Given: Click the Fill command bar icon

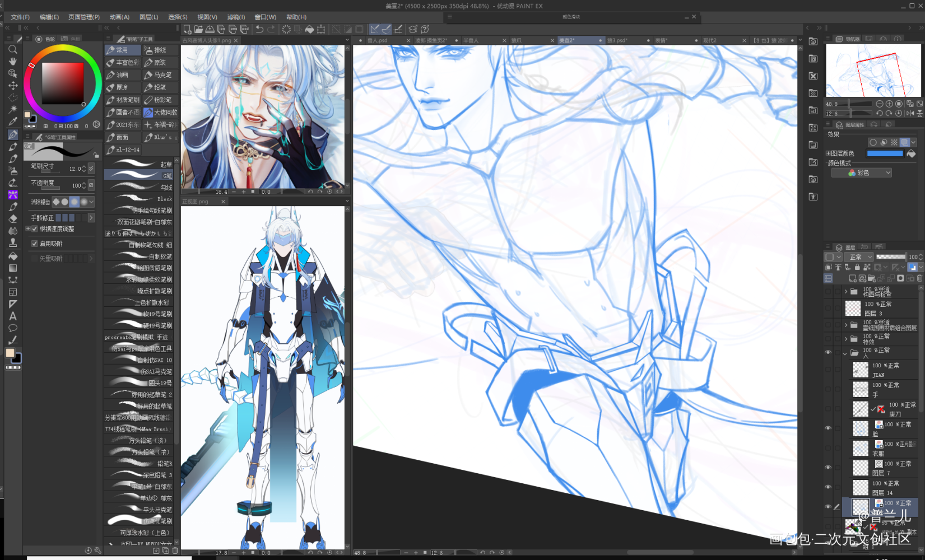Looking at the screenshot, I should coord(309,29).
